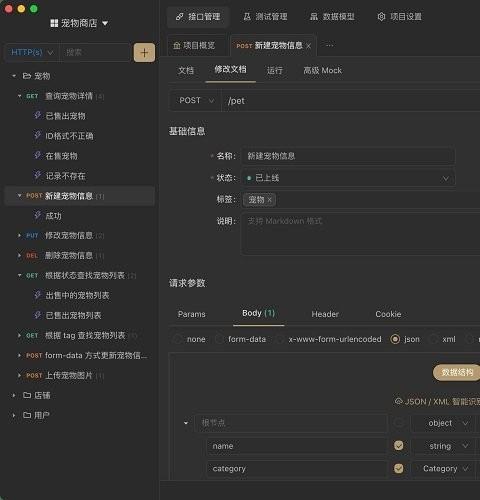Open 项目设置 gear icon

click(381, 17)
